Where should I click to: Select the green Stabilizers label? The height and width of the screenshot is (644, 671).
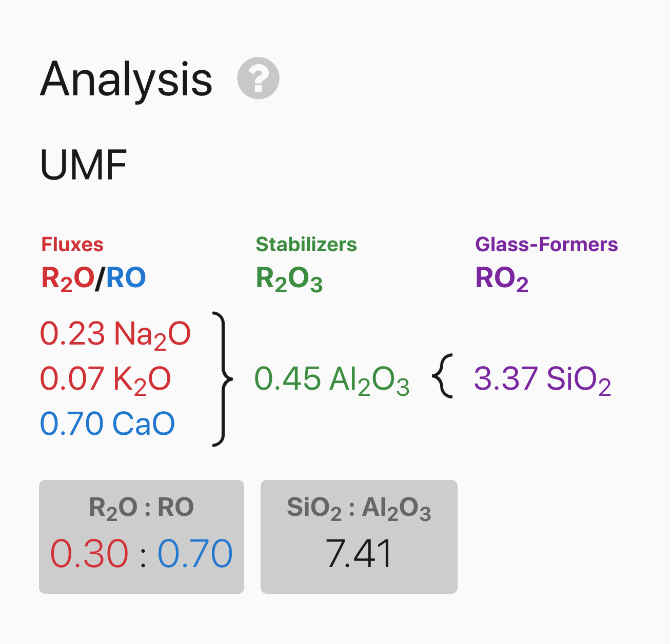point(306,245)
